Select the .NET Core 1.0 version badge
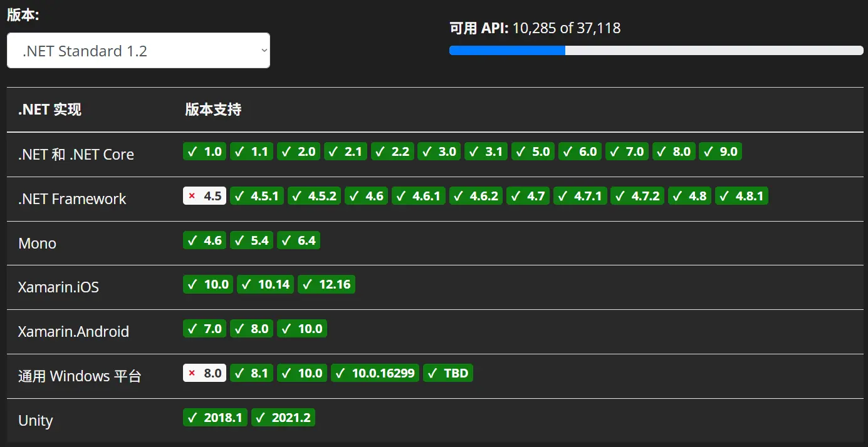This screenshot has height=447, width=868. [204, 152]
